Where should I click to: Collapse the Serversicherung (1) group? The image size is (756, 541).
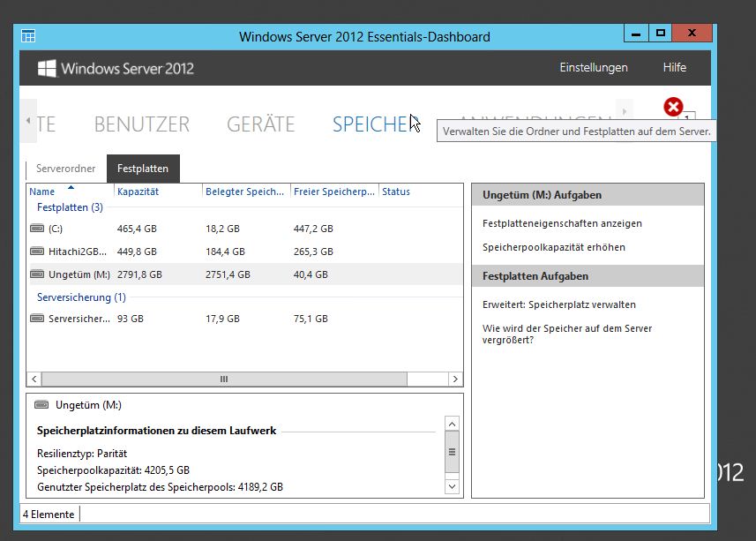point(81,297)
